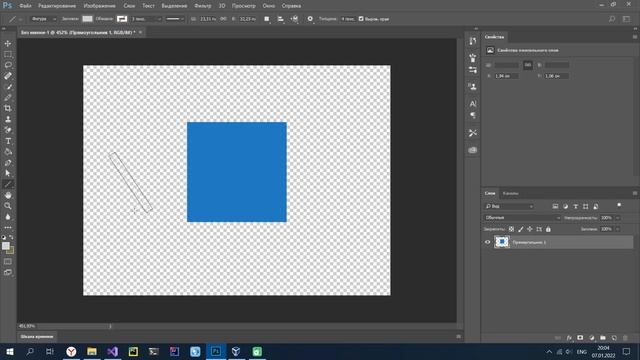This screenshot has height=360, width=640.
Task: Click the stroke color swatch in options bar
Action: click(122, 19)
